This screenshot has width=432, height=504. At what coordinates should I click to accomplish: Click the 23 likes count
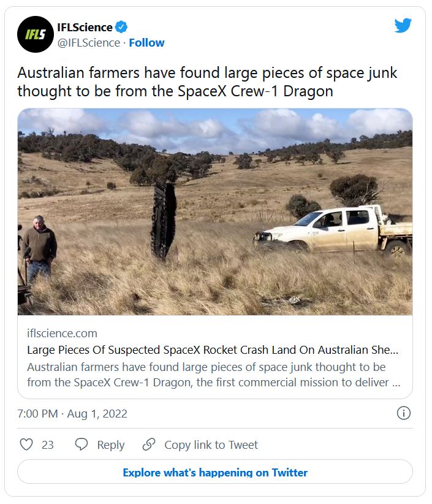[x=48, y=445]
